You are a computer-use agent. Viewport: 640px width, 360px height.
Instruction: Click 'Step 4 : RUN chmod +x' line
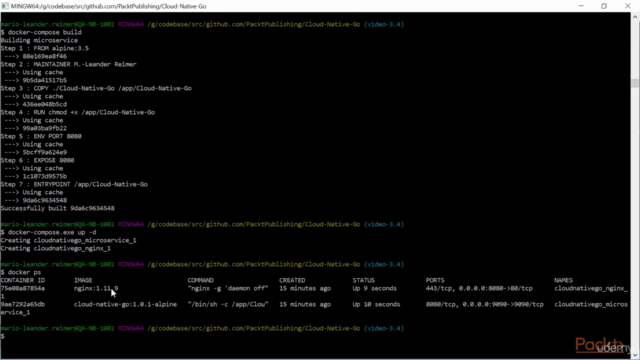pyautogui.click(x=78, y=112)
